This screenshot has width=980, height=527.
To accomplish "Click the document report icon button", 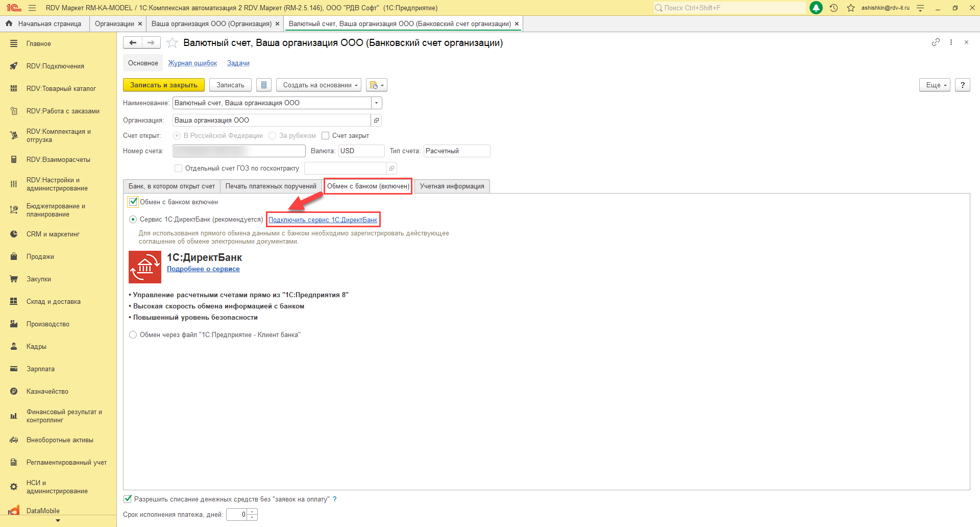I will point(263,85).
